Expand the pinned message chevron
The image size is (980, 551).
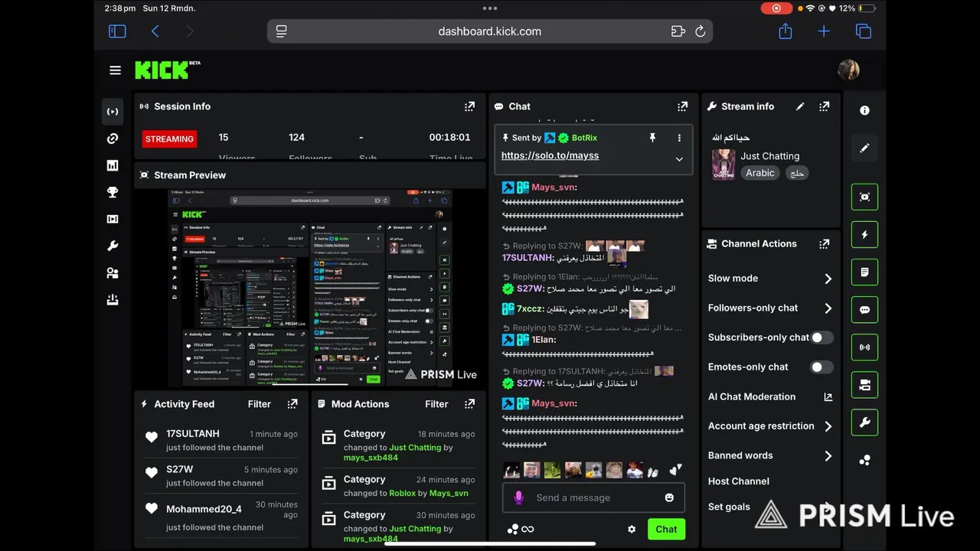[x=679, y=159]
